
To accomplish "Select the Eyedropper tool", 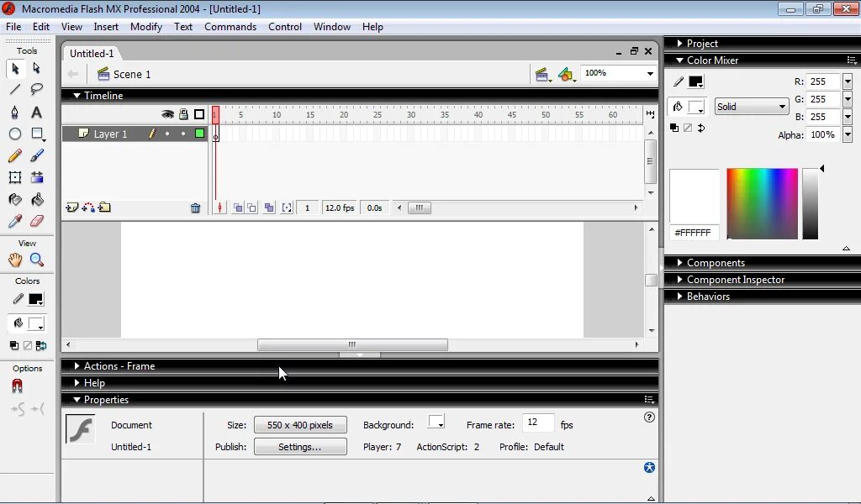I will coord(15,221).
